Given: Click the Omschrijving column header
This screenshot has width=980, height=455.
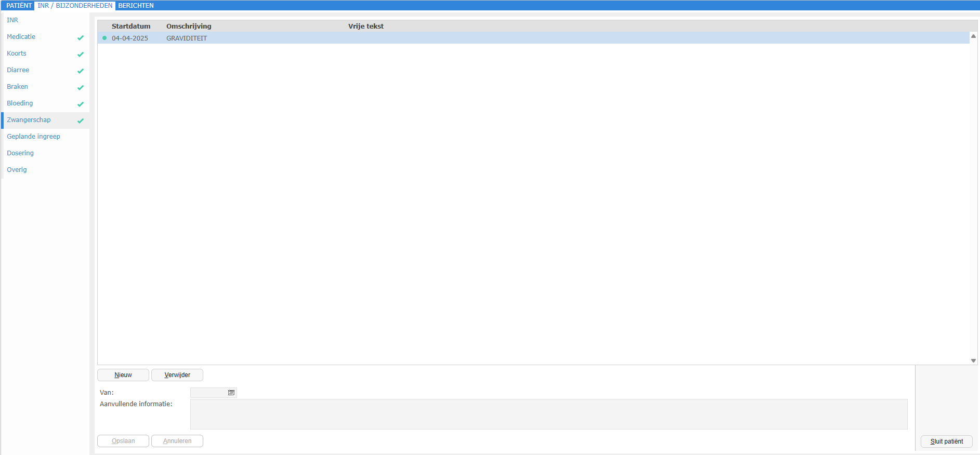Looking at the screenshot, I should click(189, 26).
